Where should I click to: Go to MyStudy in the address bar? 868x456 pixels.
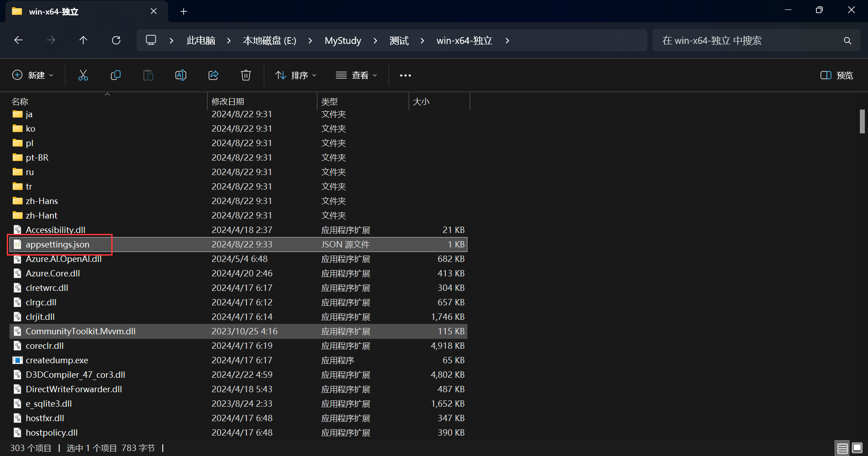(343, 41)
